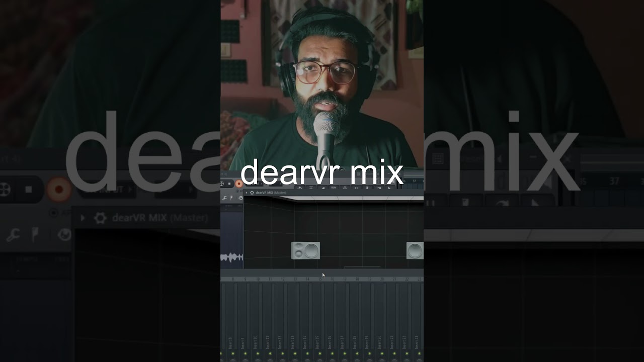Select mixer track number 16 header

pos(332,279)
